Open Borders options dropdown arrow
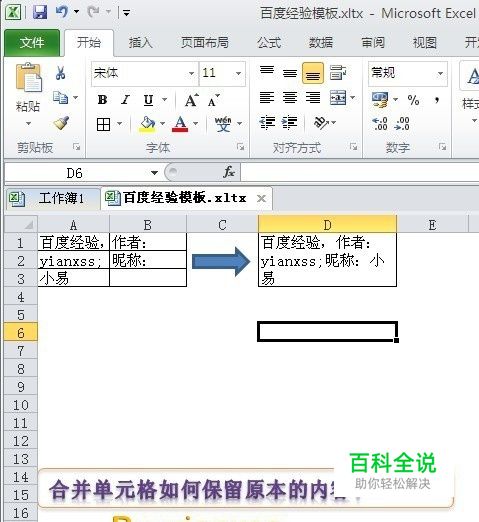This screenshot has height=522, width=479. [120, 124]
